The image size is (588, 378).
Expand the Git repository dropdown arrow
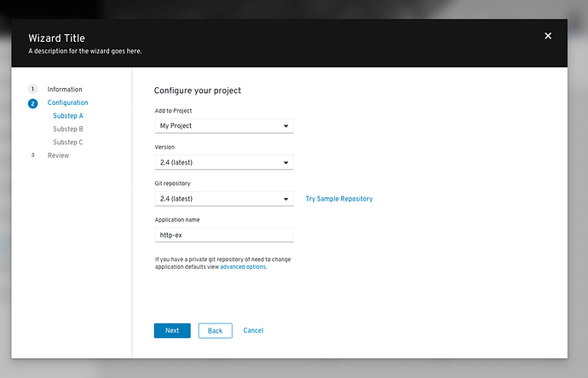click(x=285, y=199)
